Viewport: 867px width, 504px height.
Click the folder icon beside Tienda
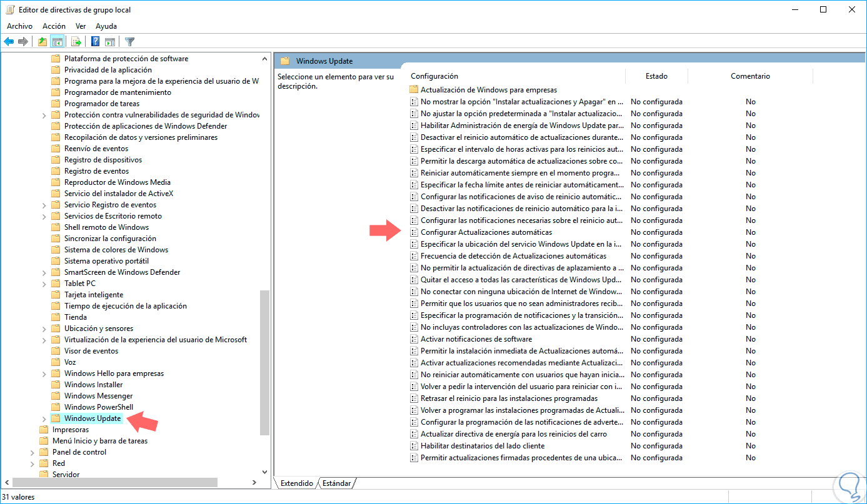pyautogui.click(x=56, y=317)
